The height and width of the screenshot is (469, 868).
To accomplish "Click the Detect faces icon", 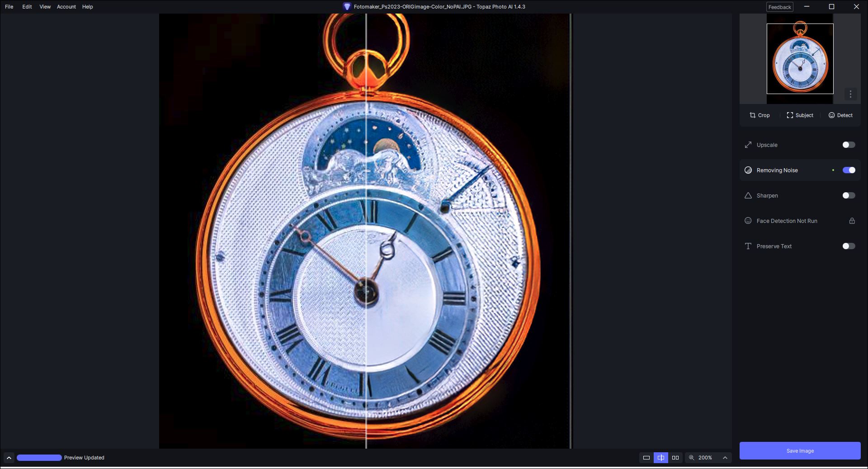I will (x=831, y=115).
